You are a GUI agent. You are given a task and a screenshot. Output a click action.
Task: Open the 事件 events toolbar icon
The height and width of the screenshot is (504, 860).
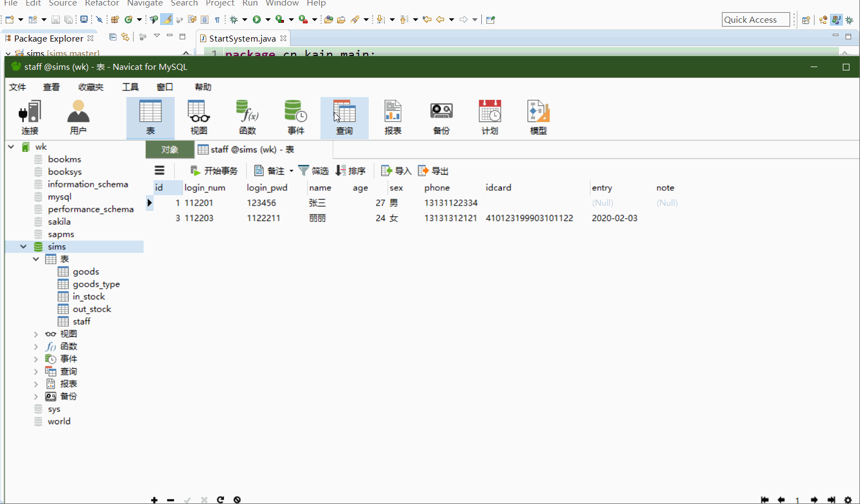click(x=296, y=118)
